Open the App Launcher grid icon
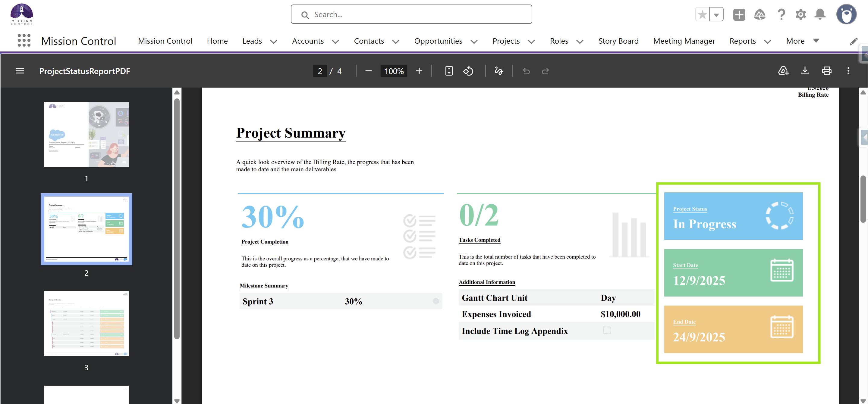The width and height of the screenshot is (868, 404). (24, 41)
